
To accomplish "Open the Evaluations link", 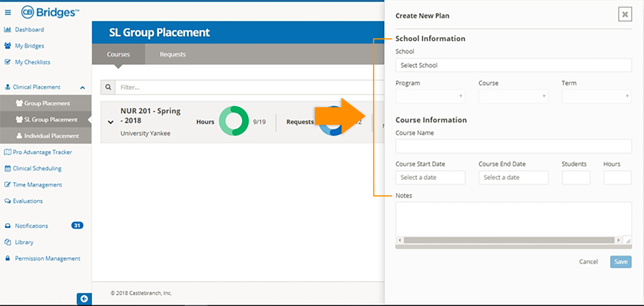I will point(28,201).
